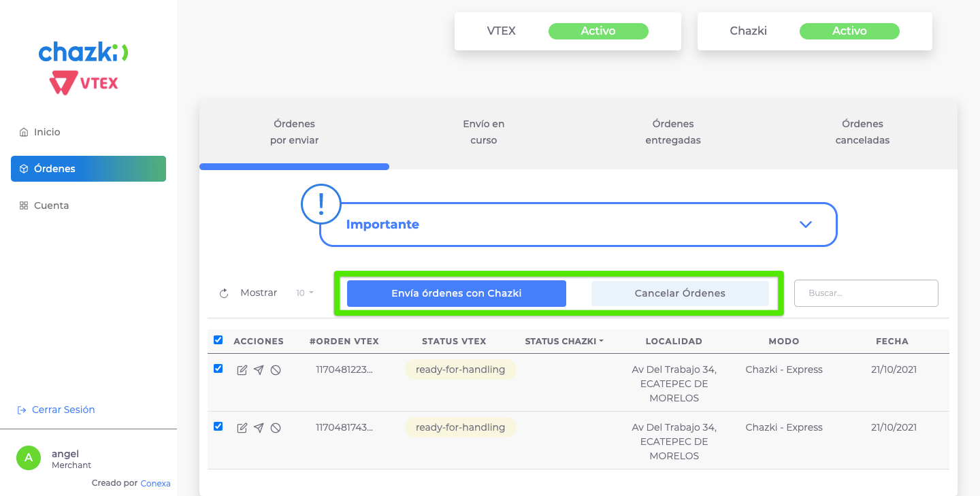Edit order 1170481223 with pencil icon

tap(242, 370)
